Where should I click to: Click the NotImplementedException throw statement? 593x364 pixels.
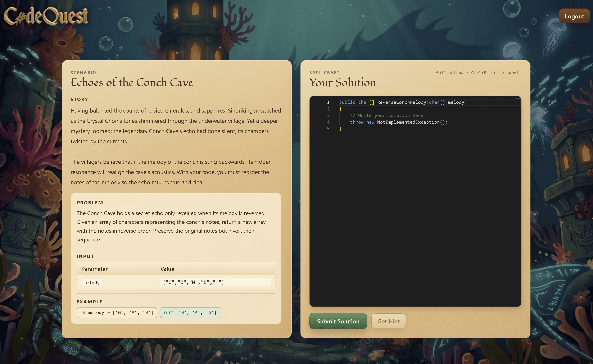pyautogui.click(x=398, y=122)
